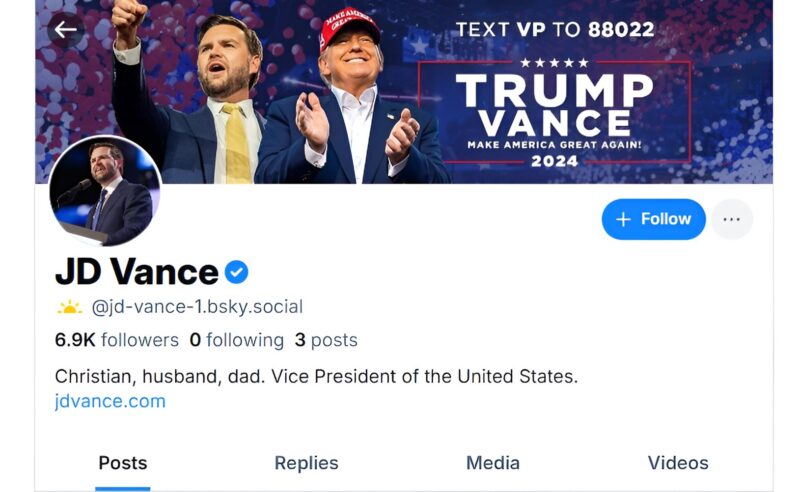
Task: Select the Posts tab
Action: coord(122,463)
